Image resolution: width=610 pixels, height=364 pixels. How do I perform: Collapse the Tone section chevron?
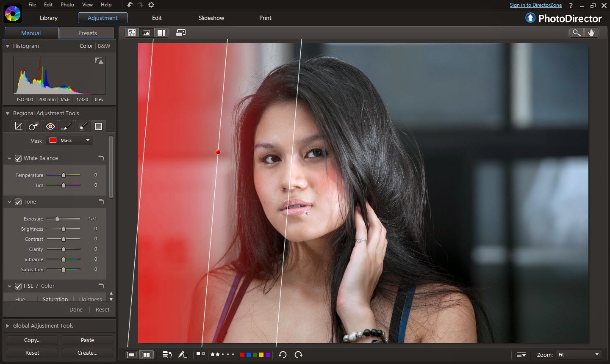point(9,201)
